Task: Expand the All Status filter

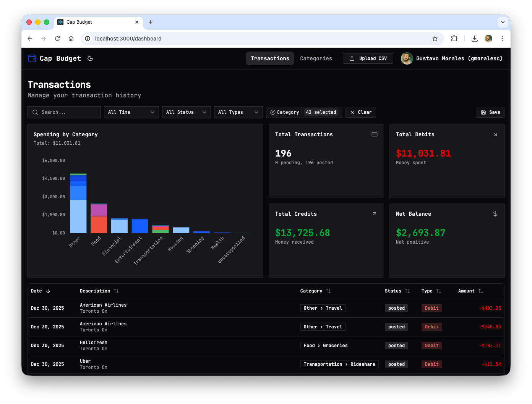Action: 186,112
